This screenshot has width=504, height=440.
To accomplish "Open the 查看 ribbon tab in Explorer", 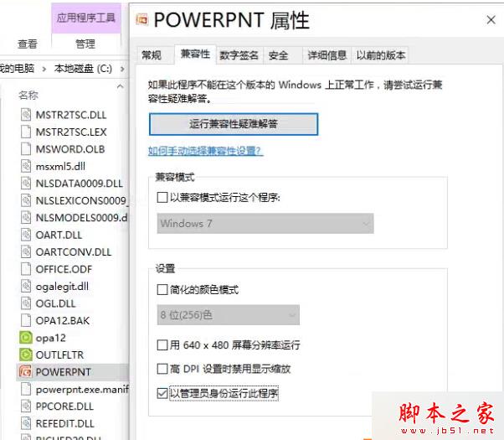I will coord(28,44).
